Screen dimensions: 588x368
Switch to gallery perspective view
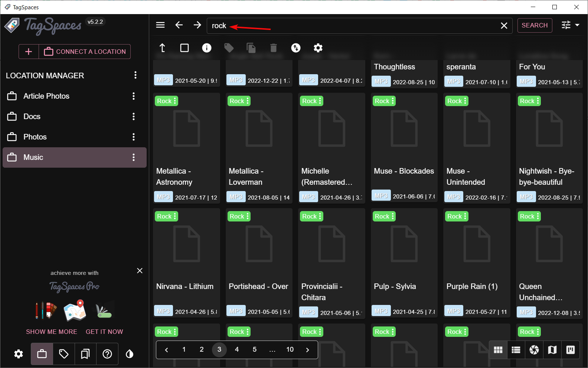pos(534,350)
